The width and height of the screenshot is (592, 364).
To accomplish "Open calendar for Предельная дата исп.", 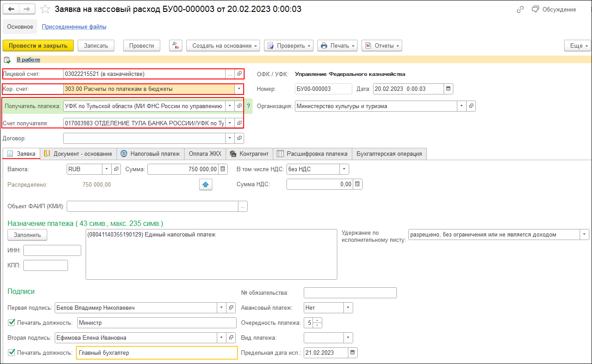I will 353,353.
